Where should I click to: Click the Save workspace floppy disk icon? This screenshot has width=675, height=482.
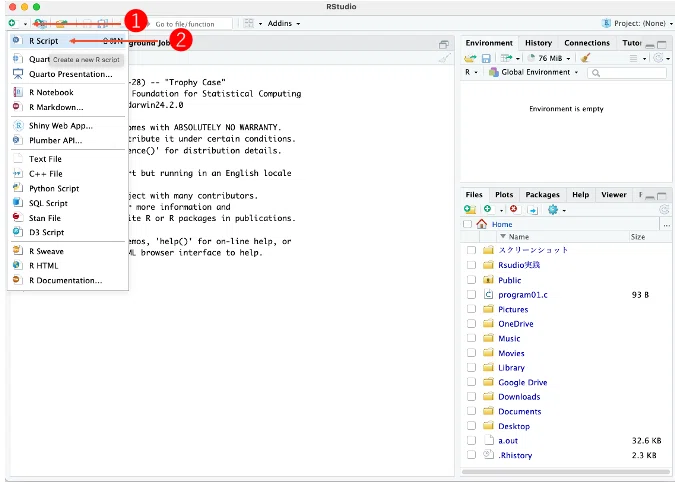pyautogui.click(x=486, y=58)
